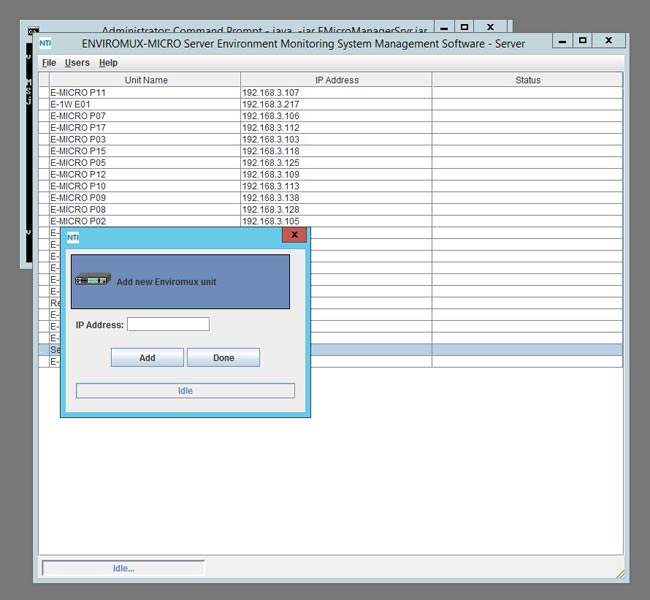Focus the IP Address input field
The width and height of the screenshot is (650, 600).
(x=168, y=324)
